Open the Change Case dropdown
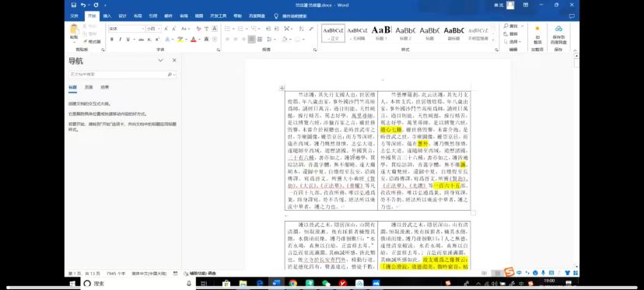Image resolution: width=644 pixels, height=290 pixels. [x=186, y=28]
